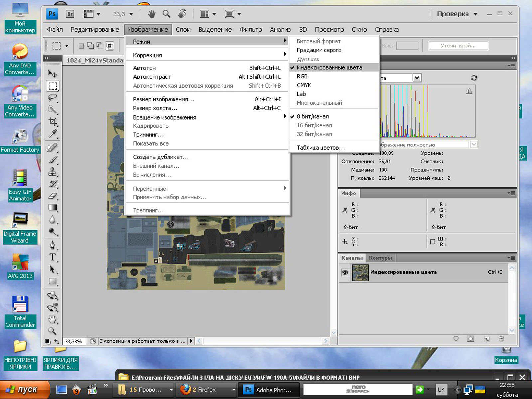The width and height of the screenshot is (532, 399).
Task: Choose the RGB color mode
Action: click(302, 76)
